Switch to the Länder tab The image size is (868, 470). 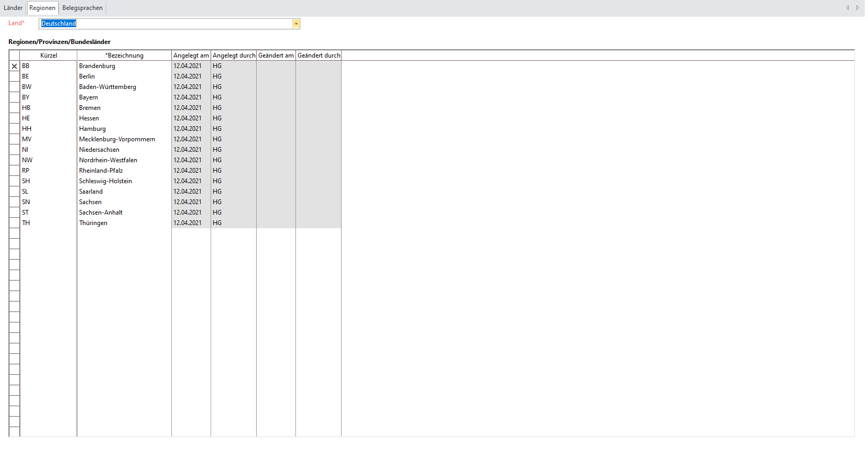tap(13, 8)
